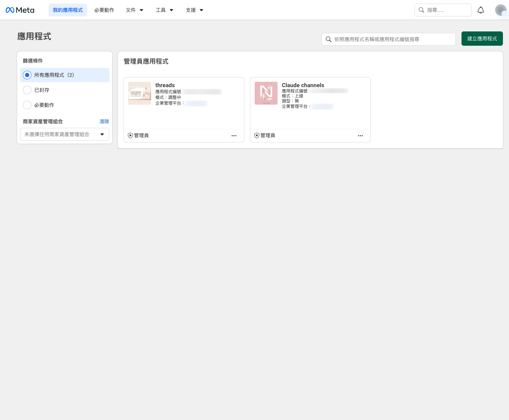Image resolution: width=509 pixels, height=420 pixels.
Task: Click the threads app thumbnail
Action: [x=140, y=93]
